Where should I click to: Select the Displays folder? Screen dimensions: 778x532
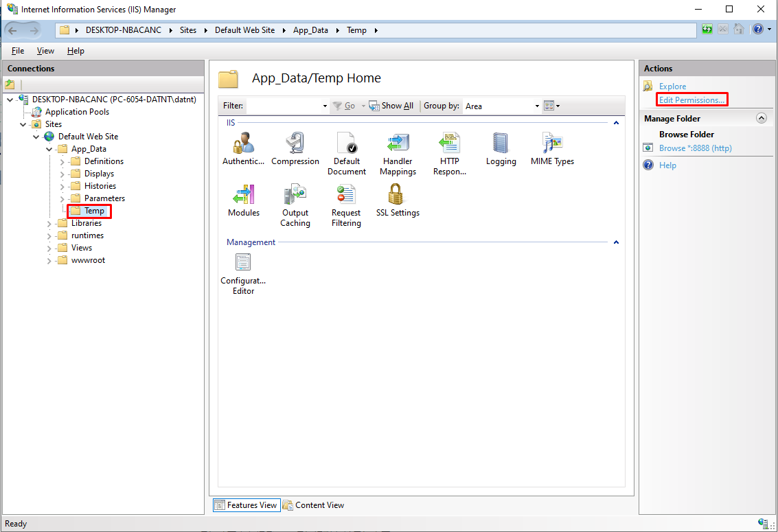tap(99, 174)
